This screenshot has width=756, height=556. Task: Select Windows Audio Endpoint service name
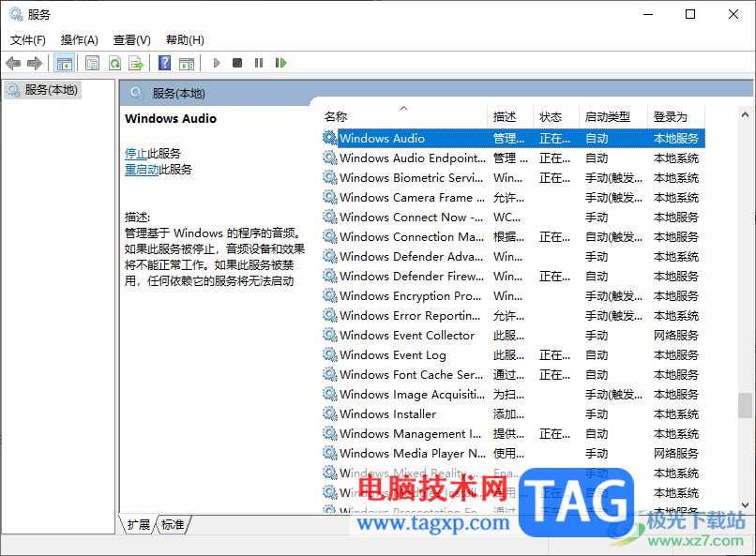click(413, 158)
